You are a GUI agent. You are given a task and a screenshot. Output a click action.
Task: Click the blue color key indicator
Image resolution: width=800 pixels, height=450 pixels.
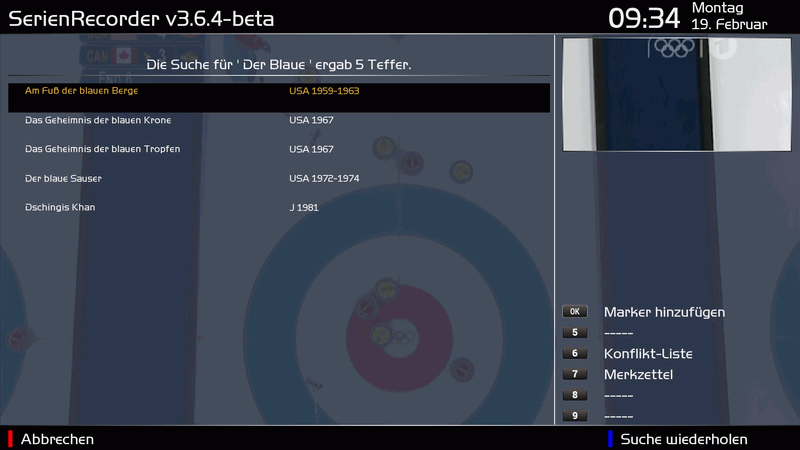pos(610,439)
